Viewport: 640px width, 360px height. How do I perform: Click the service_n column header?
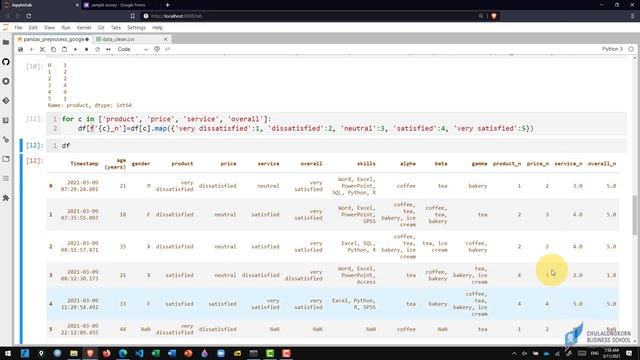click(568, 164)
